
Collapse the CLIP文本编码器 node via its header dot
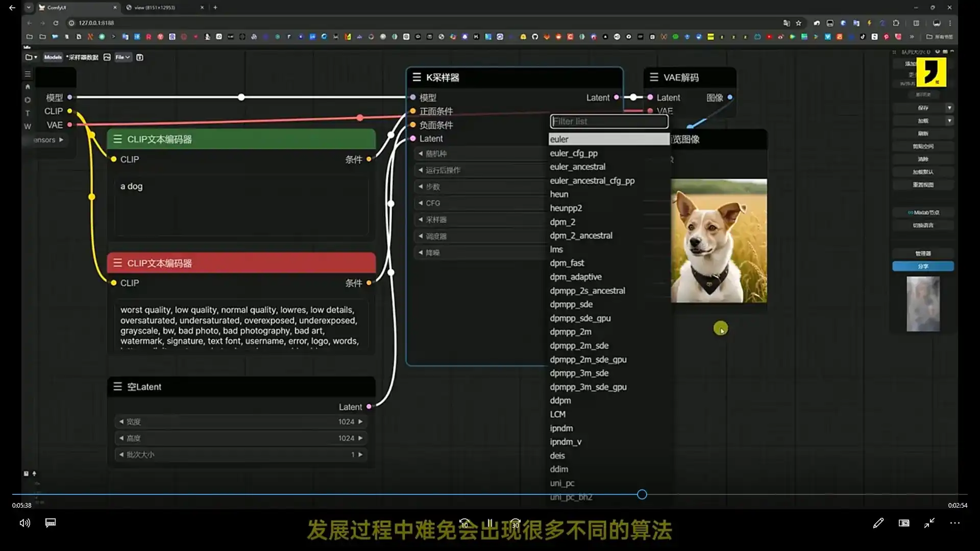(x=118, y=139)
